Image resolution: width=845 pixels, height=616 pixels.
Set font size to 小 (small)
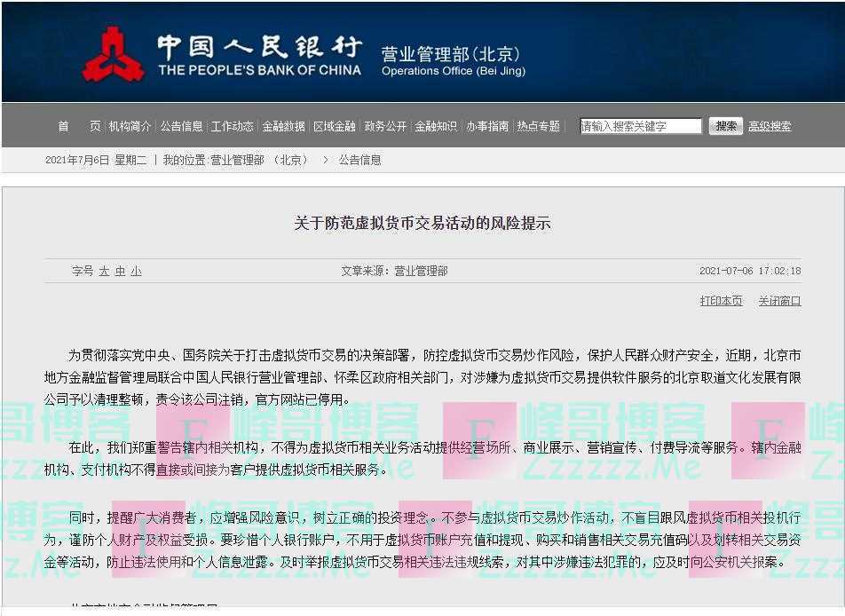click(136, 272)
